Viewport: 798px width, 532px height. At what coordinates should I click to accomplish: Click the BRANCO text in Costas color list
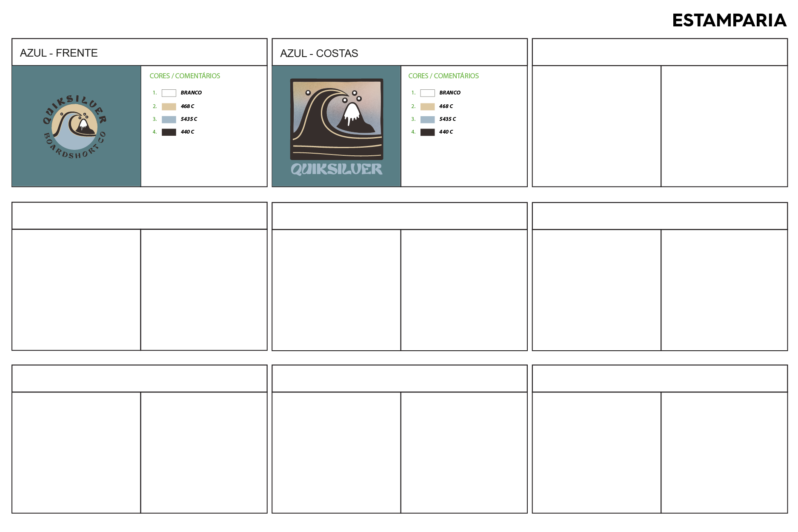point(450,93)
